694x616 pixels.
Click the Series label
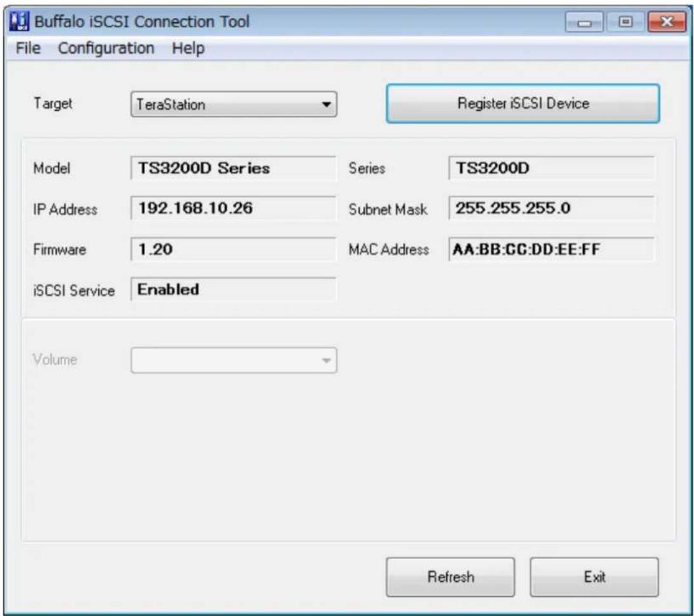tap(367, 168)
